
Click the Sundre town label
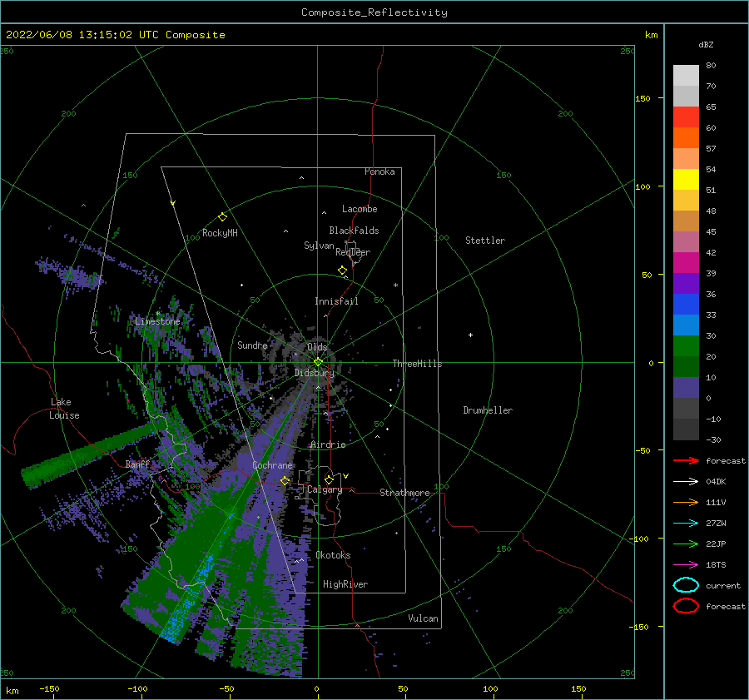click(252, 345)
